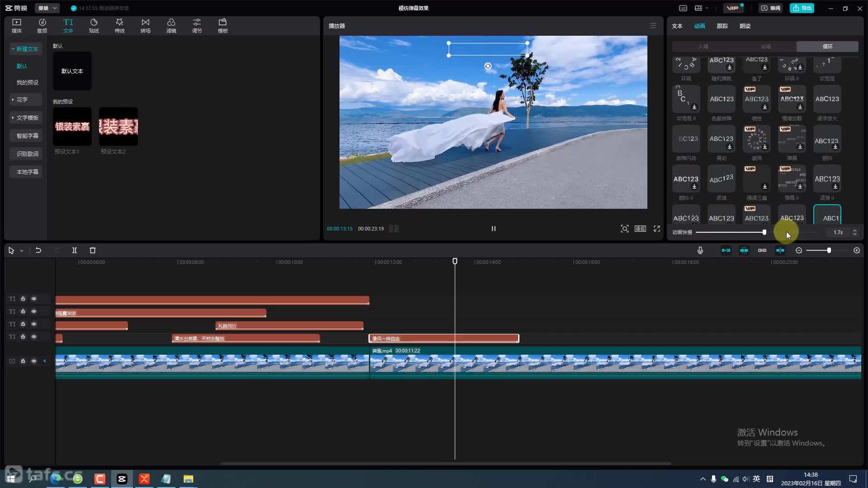
Task: Click the zoom-in plus icon on timeline
Action: [857, 250]
